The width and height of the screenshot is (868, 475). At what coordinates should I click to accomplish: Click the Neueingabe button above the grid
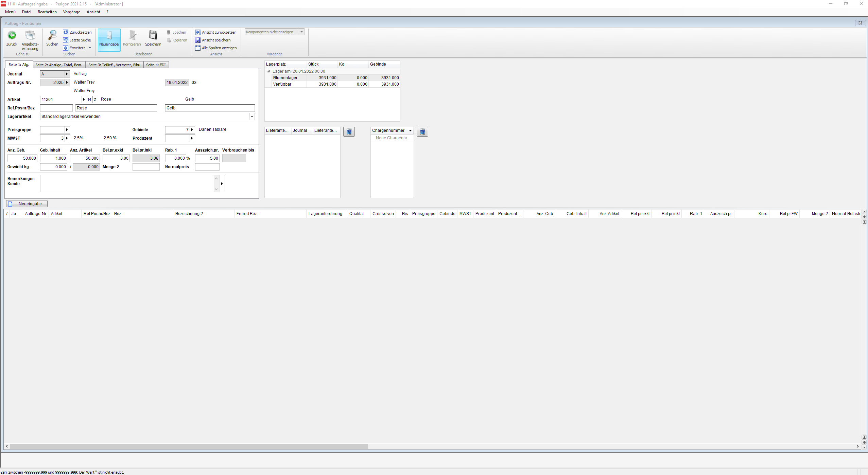click(27, 204)
